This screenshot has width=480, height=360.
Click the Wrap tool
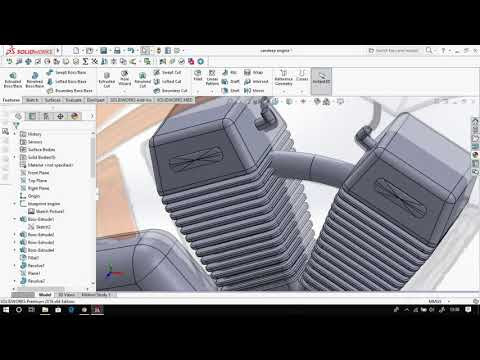pos(254,72)
